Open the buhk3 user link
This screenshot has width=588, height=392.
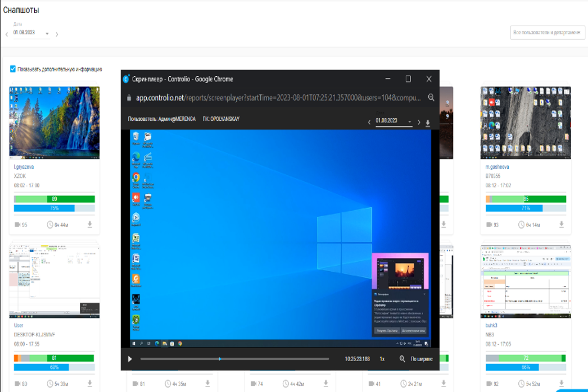(491, 325)
